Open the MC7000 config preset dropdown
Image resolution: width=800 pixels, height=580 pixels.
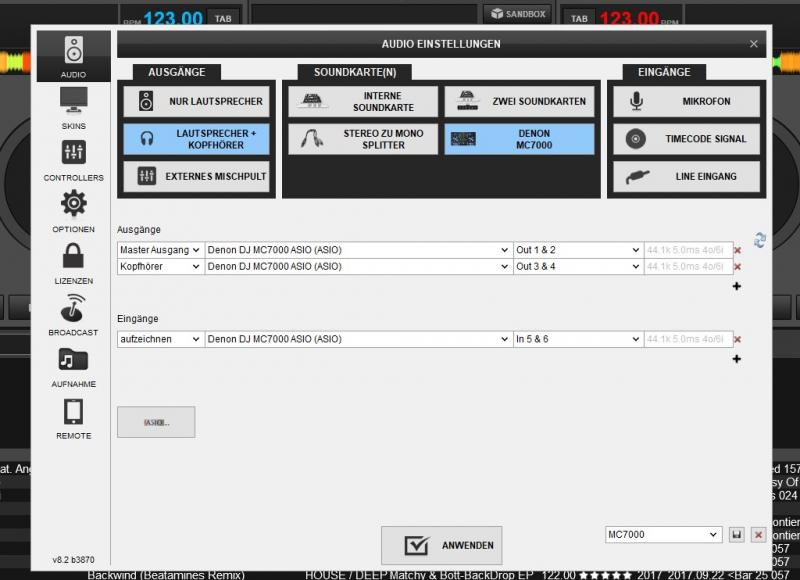point(663,535)
